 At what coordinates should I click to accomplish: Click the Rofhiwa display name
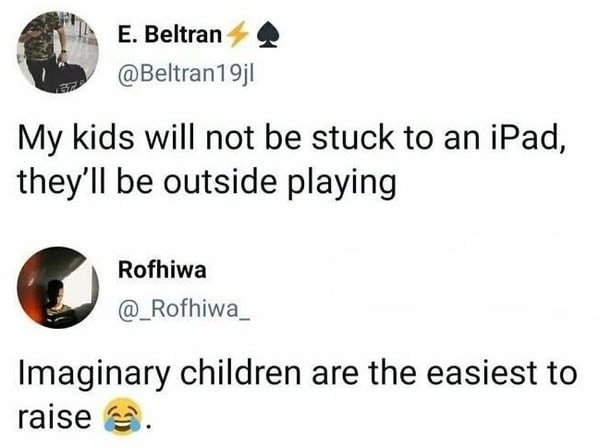(x=162, y=270)
